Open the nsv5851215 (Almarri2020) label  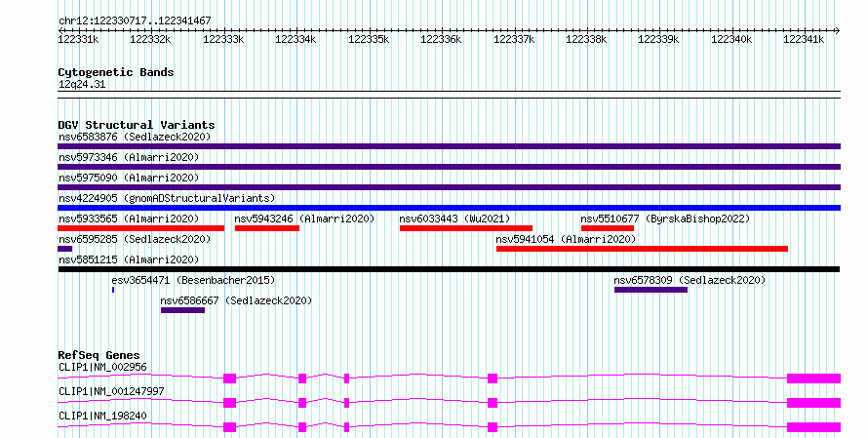(x=129, y=259)
